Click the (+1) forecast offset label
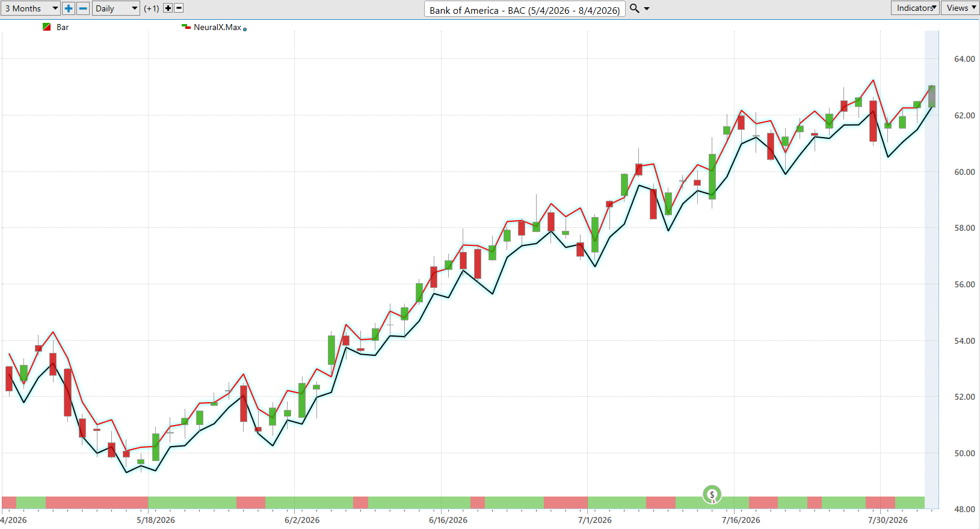This screenshot has width=980, height=529. click(x=152, y=8)
